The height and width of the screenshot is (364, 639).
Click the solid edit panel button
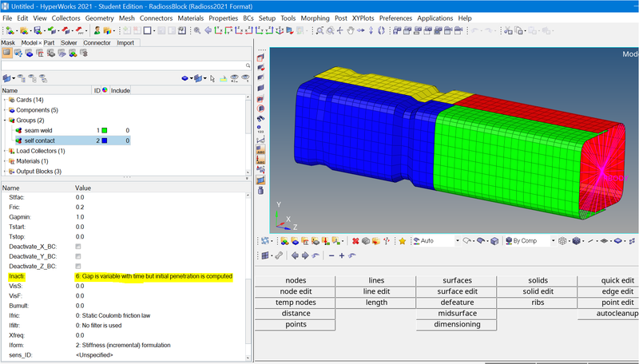pos(538,291)
